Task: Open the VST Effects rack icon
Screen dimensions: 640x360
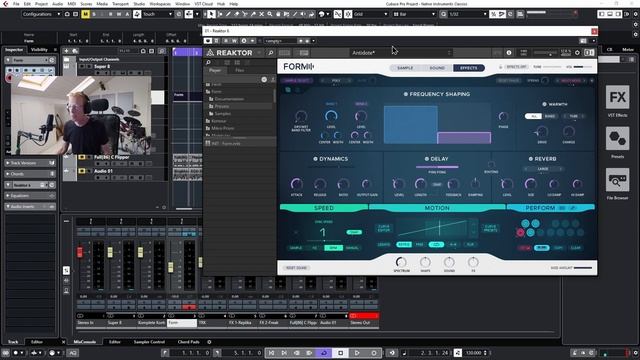Action: click(x=618, y=97)
